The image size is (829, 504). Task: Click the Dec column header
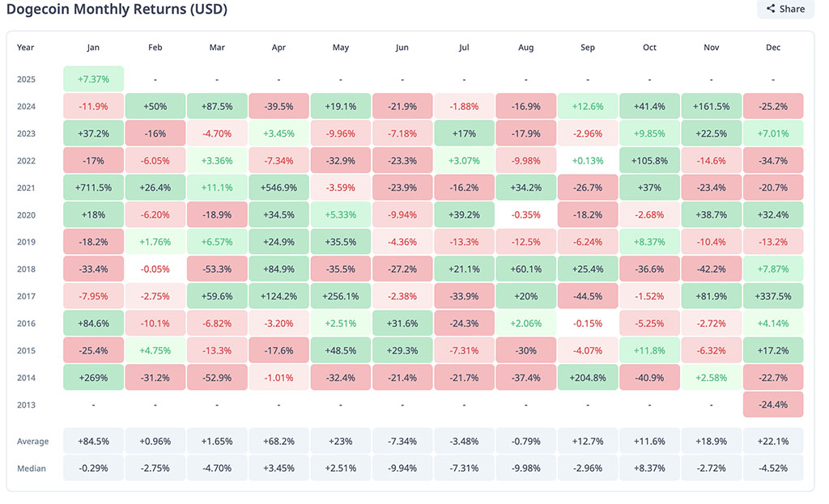773,48
